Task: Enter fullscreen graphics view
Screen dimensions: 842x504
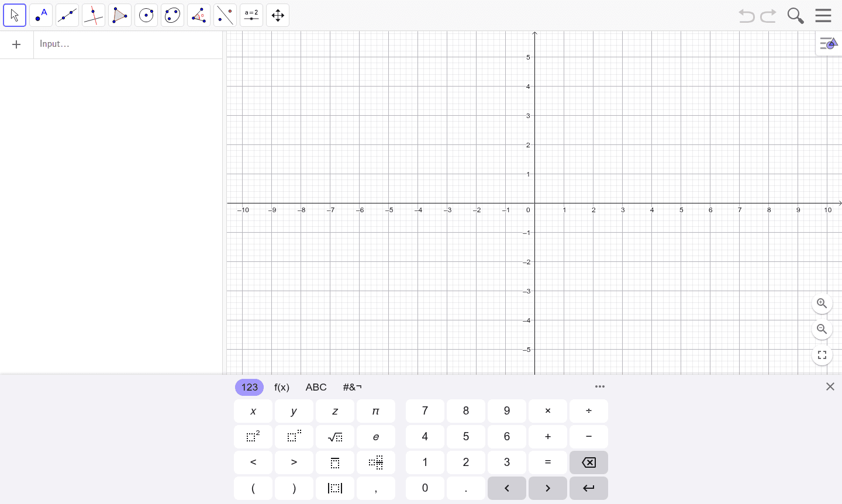Action: click(x=822, y=355)
